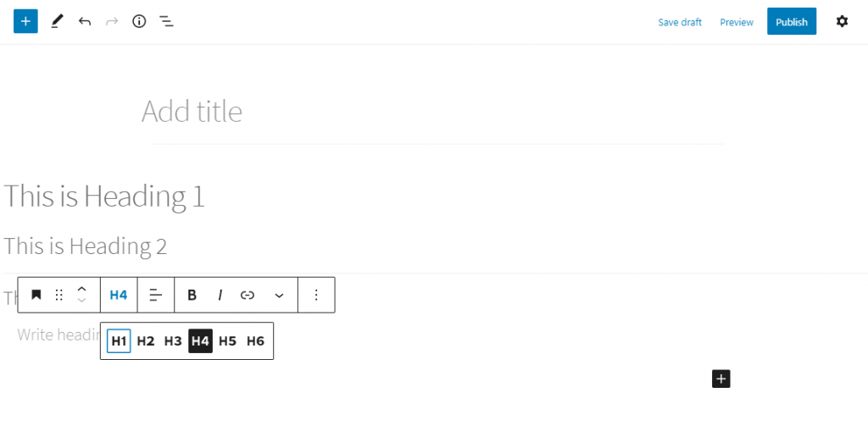Open the block options three-dot menu
Screen dimensions: 868x437
point(316,295)
